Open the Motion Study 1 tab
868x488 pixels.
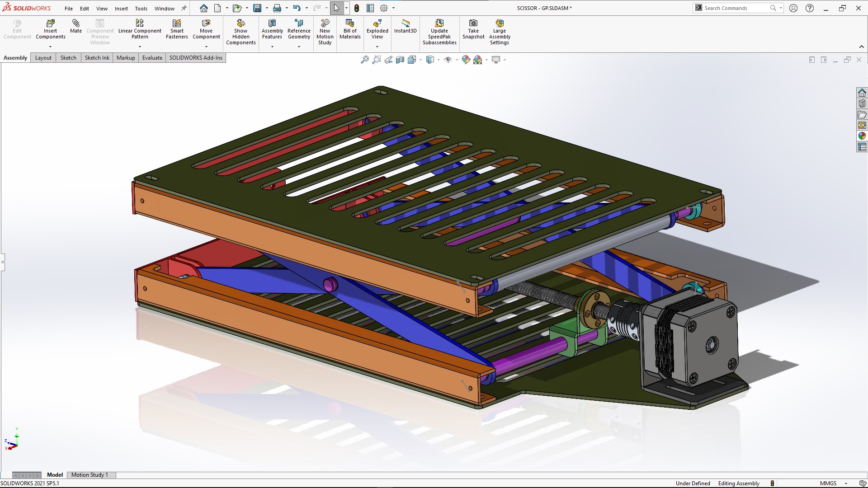pos(90,475)
